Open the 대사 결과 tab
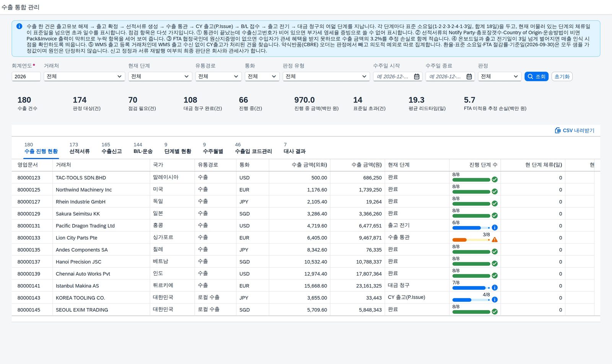Screen dimensions: 612x364 point(295,151)
